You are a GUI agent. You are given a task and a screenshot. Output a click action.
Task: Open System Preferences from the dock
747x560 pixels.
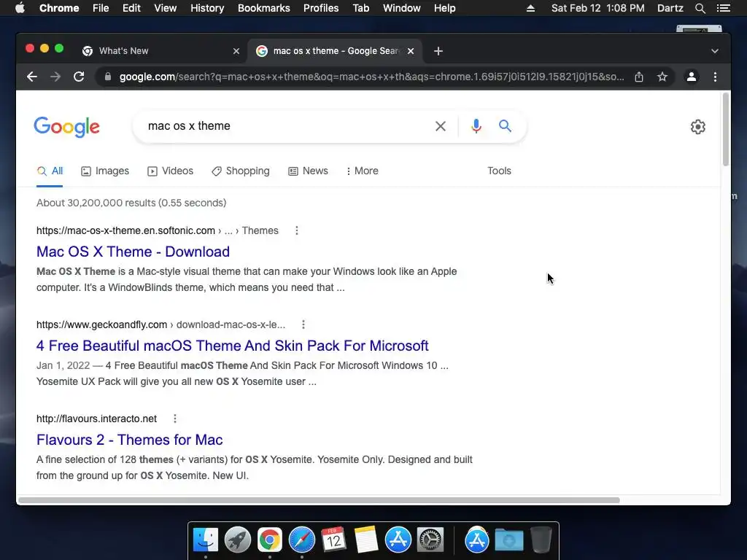[430, 540]
